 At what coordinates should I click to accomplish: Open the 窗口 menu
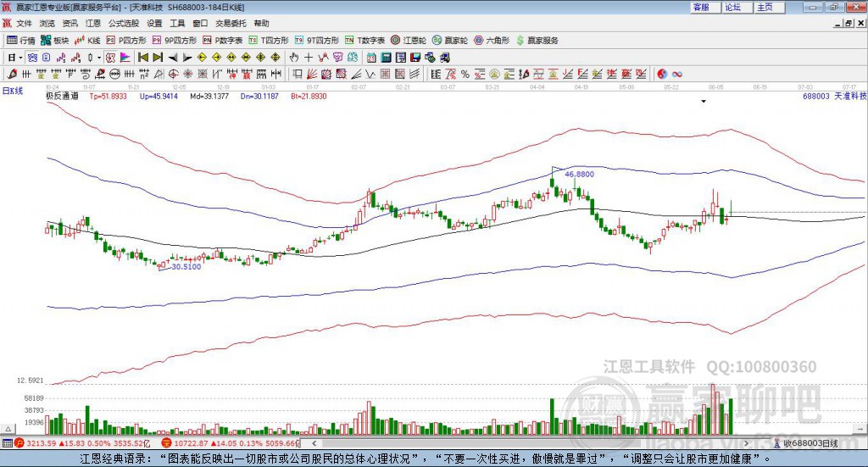200,23
